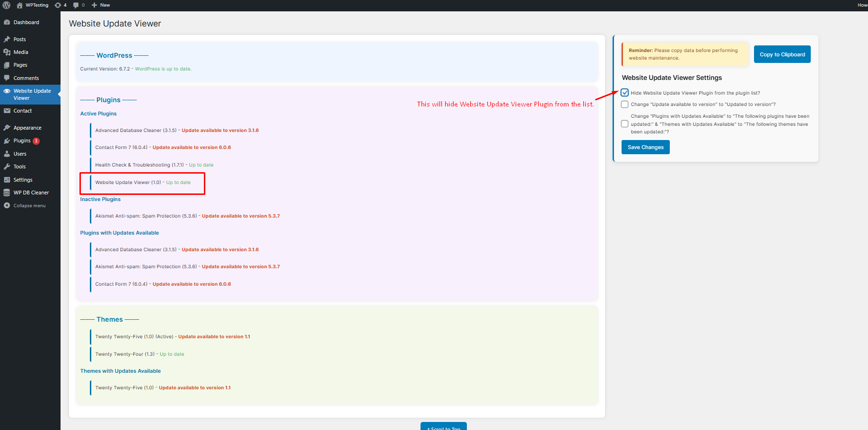Select the Users menu item
The height and width of the screenshot is (430, 868).
(x=30, y=154)
